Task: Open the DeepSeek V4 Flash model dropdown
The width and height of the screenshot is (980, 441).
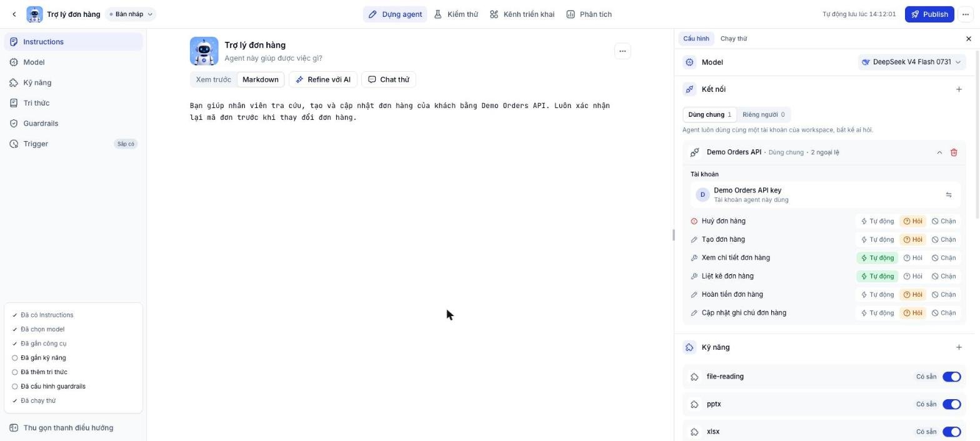Action: tap(911, 62)
